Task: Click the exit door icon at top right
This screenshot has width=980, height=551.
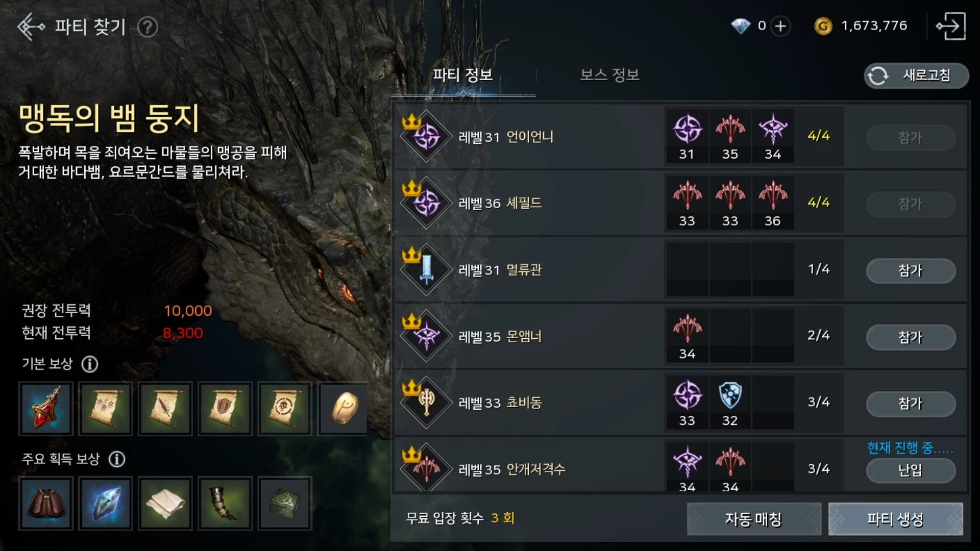Action: [951, 26]
